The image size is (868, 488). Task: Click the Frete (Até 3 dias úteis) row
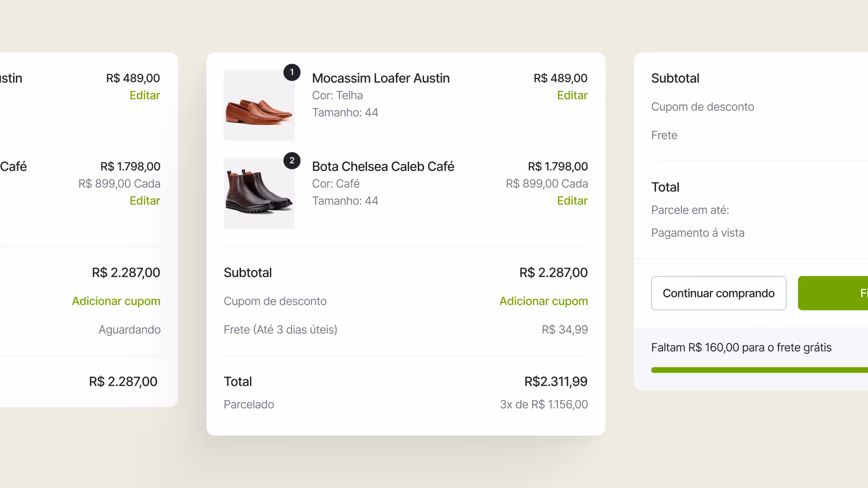pyautogui.click(x=406, y=330)
